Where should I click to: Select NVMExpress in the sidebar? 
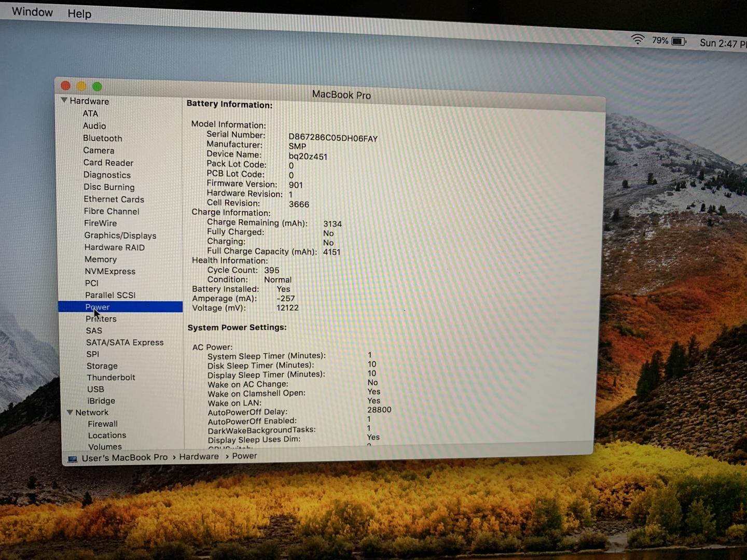(x=110, y=271)
